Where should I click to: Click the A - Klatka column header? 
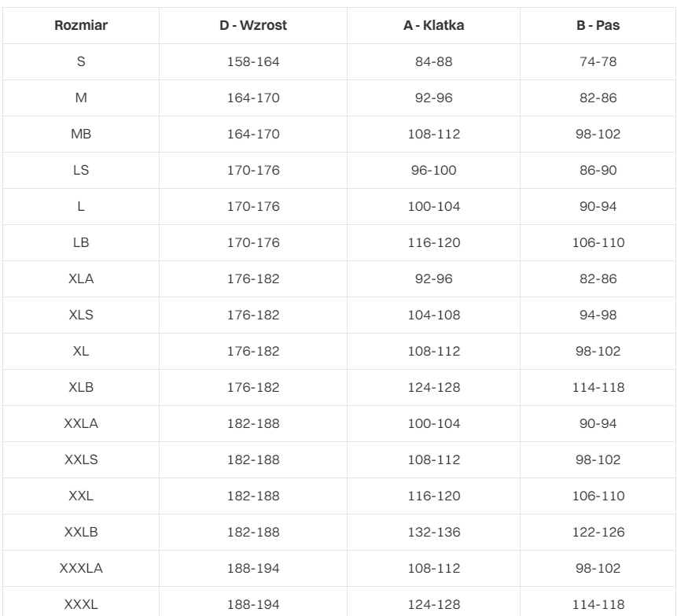(x=432, y=26)
